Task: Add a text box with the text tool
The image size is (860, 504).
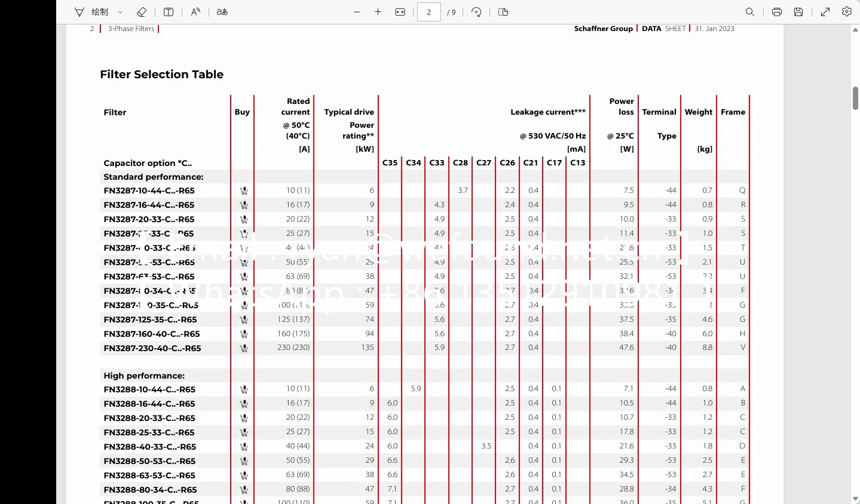Action: (x=169, y=12)
